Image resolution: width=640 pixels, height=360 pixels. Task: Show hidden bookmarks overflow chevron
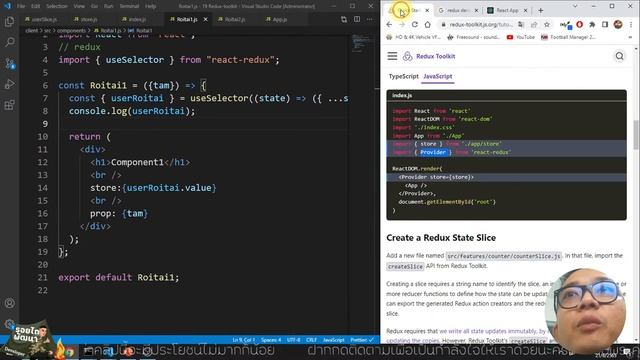click(x=630, y=37)
